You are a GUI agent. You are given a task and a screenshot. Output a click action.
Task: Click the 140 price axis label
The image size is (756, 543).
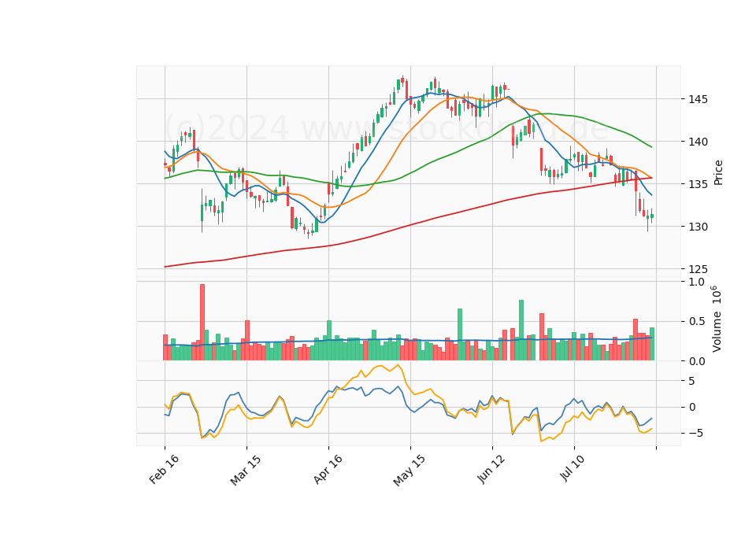699,142
